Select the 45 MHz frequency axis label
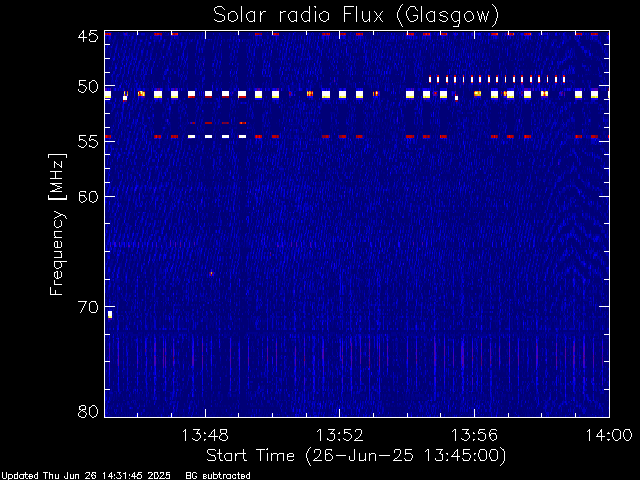 pos(88,36)
